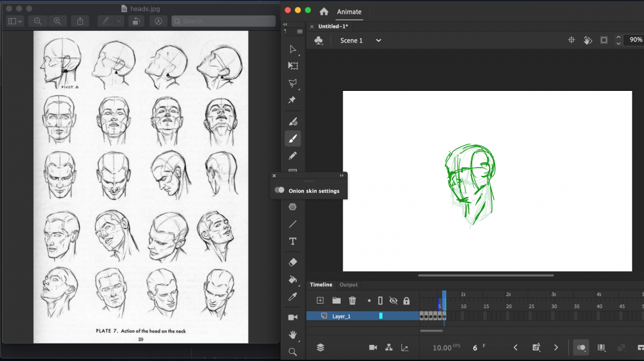Viewport: 644px width, 361px height.
Task: Toggle highlight layers dot column
Action: 369,301
